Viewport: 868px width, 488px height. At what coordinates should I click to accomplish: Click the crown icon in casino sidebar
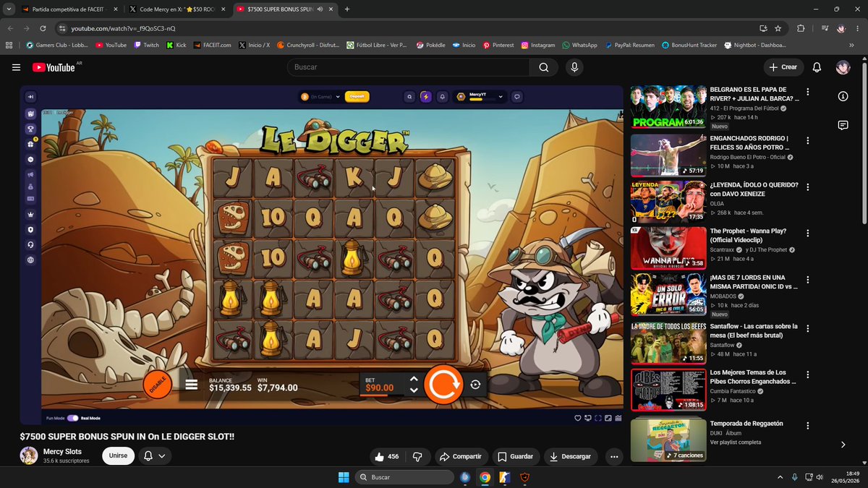pyautogui.click(x=31, y=215)
